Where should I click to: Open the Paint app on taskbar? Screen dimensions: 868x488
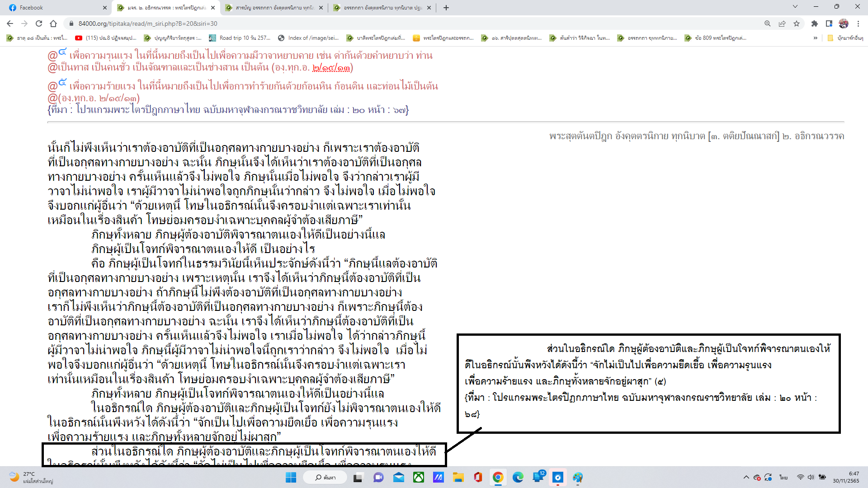click(x=578, y=477)
